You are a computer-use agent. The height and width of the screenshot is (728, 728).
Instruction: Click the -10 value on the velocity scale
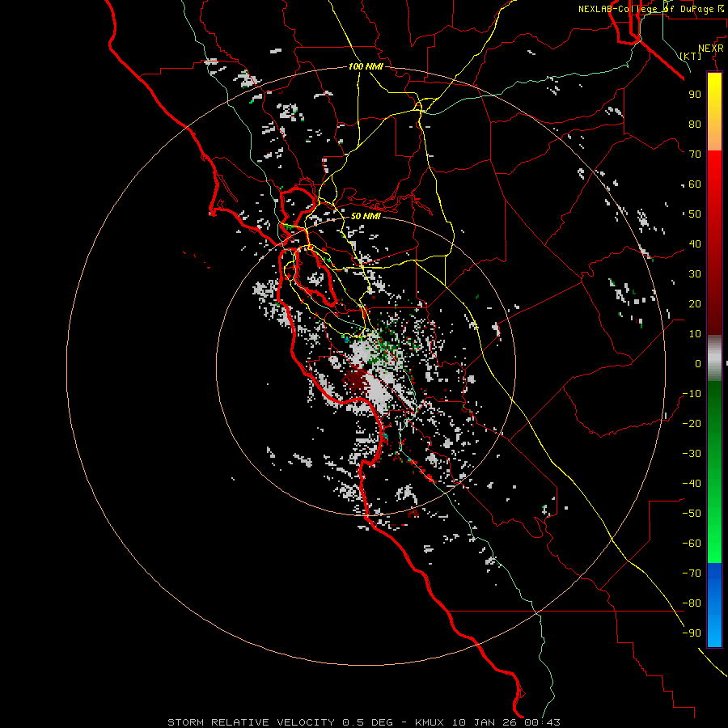(x=692, y=394)
